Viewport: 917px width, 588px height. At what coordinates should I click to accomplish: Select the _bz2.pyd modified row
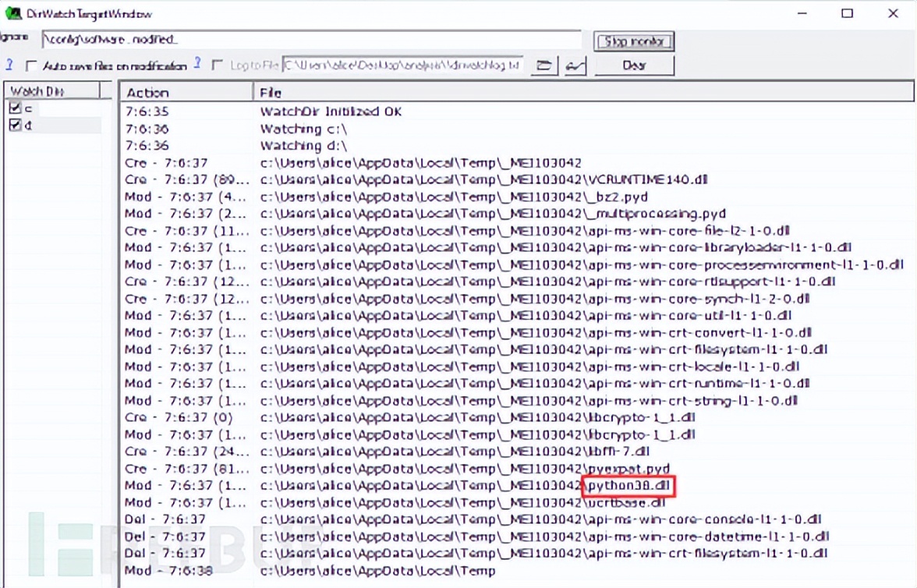pyautogui.click(x=518, y=197)
